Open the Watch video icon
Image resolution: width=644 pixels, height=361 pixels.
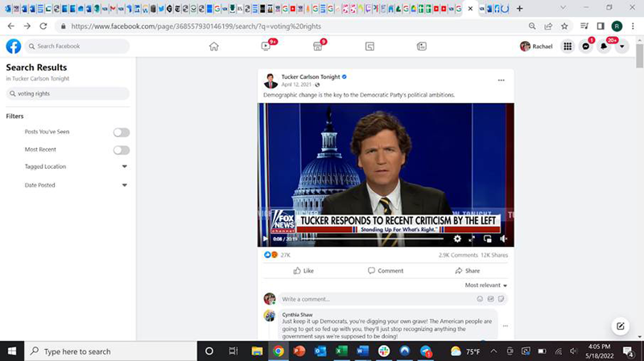pyautogui.click(x=266, y=47)
